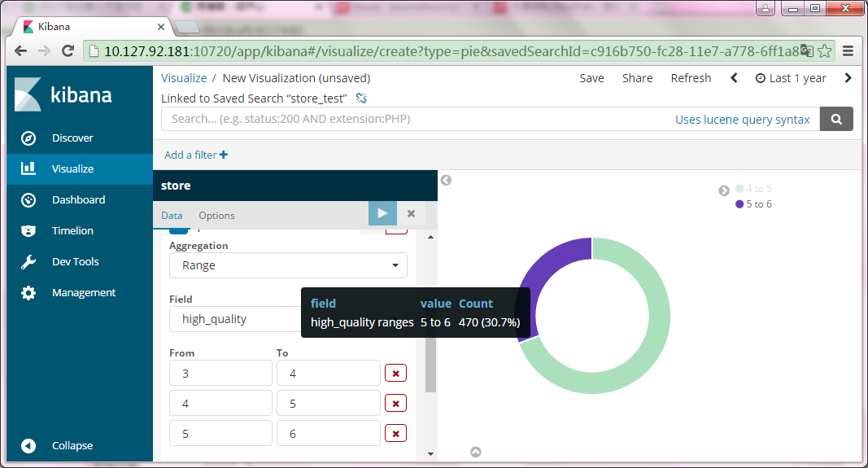This screenshot has width=868, height=468.
Task: Save the visualization
Action: [591, 78]
